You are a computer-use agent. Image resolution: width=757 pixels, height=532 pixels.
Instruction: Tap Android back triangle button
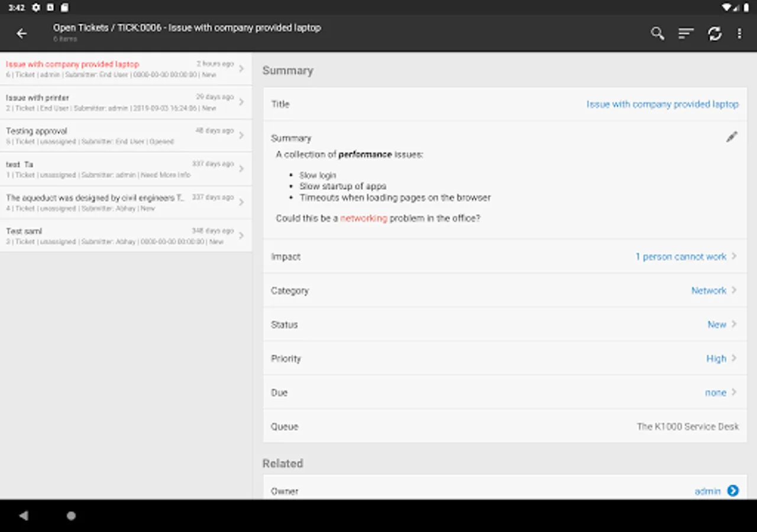(24, 516)
